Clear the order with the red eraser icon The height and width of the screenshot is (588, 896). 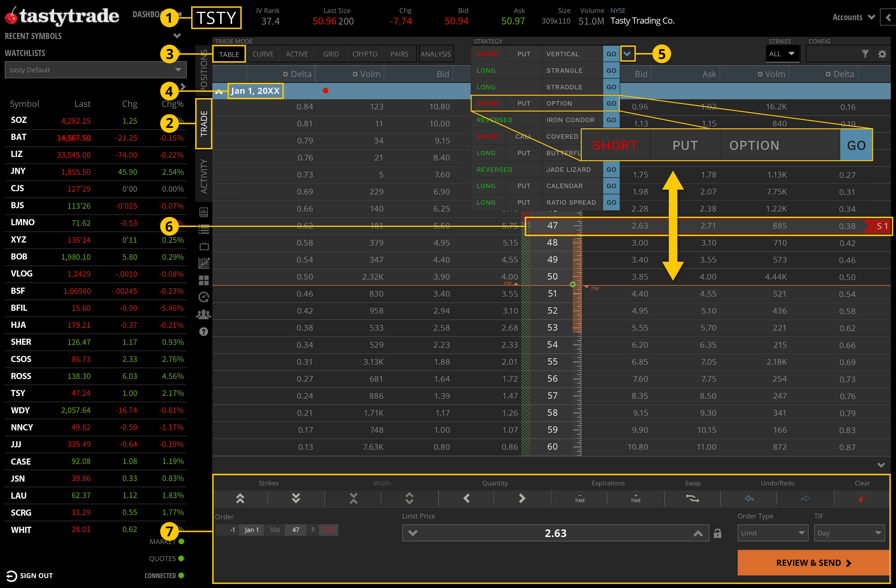point(862,498)
